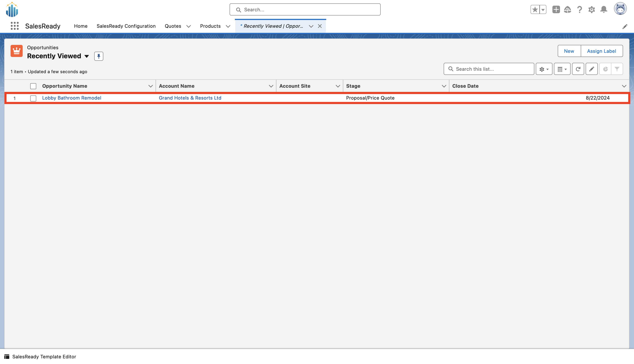Open the Help question mark icon
This screenshot has height=364, width=634.
[x=579, y=9]
